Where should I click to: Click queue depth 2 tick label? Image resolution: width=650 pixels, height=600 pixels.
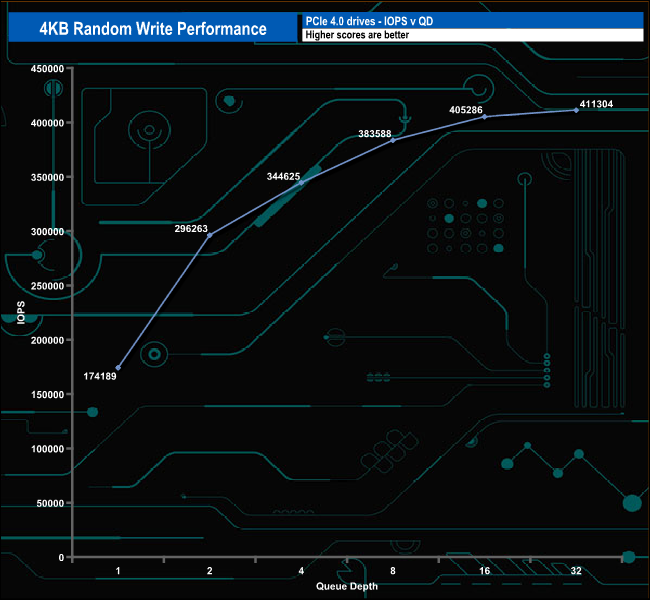click(x=210, y=571)
